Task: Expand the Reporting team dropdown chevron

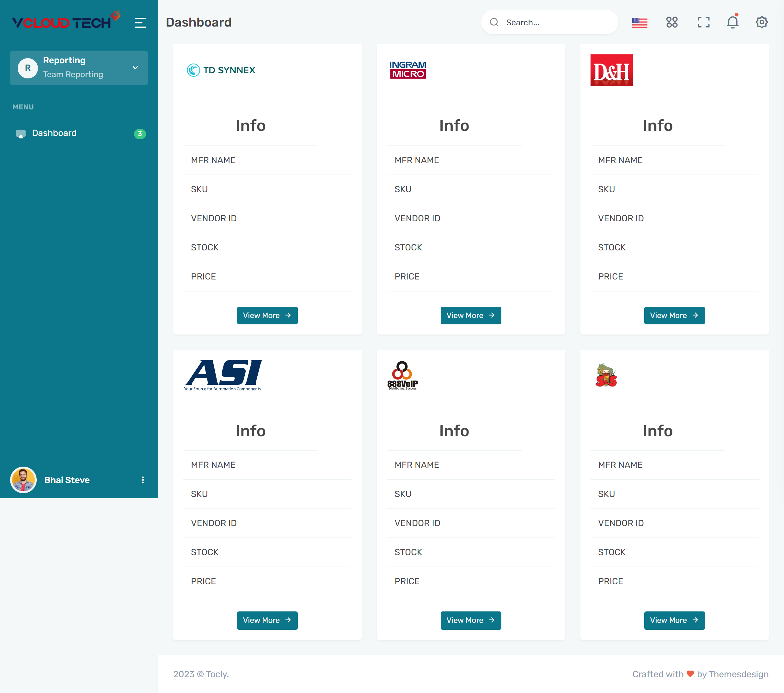Action: pyautogui.click(x=135, y=68)
